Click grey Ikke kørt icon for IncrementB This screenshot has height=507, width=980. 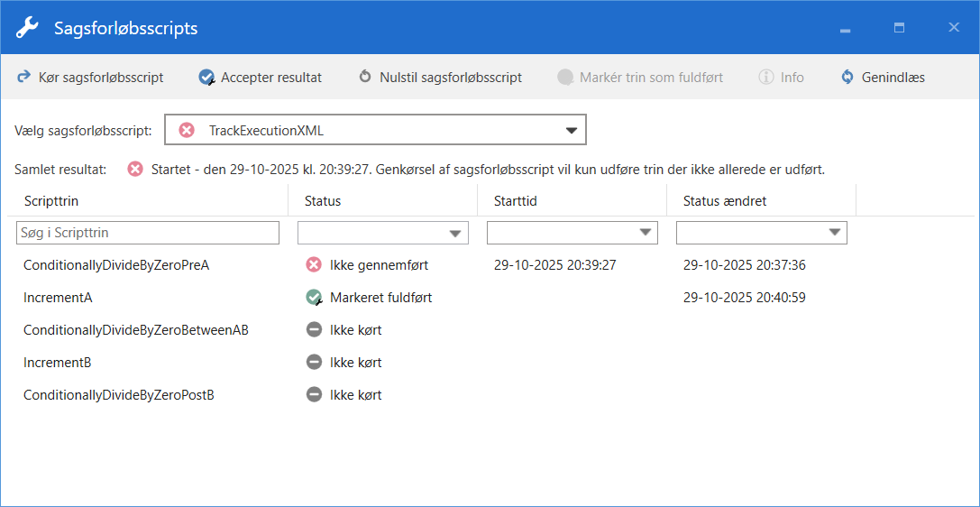coord(314,363)
